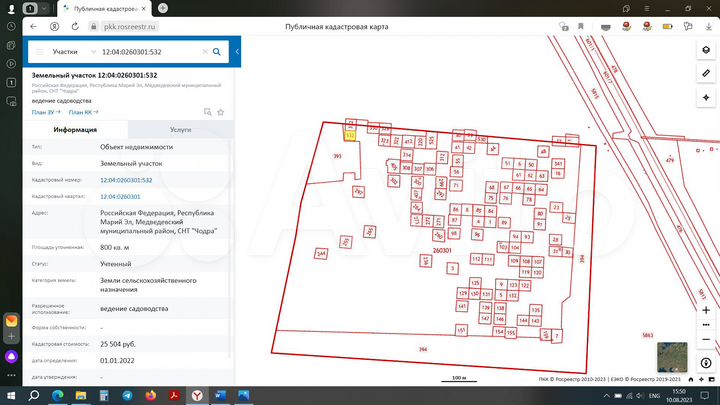Screen dimensions: 720x405
Task: Launch Microsoft Edge from taskbar
Action: (57, 395)
